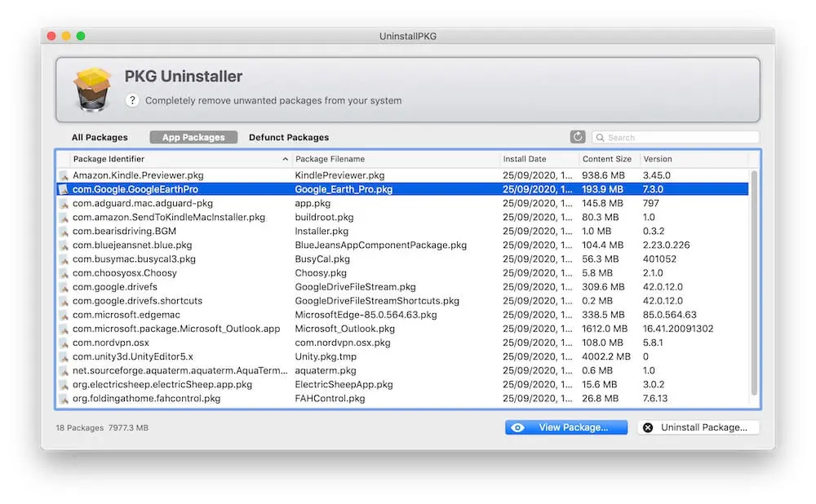Click package icon beside com.google.drivefs.shortcuts
The width and height of the screenshot is (816, 504).
(64, 301)
